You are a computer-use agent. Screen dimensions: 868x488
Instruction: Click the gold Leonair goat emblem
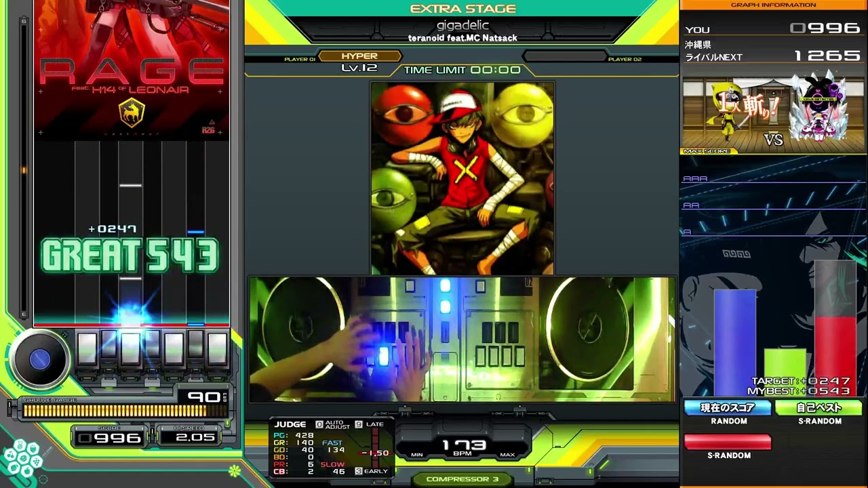132,113
